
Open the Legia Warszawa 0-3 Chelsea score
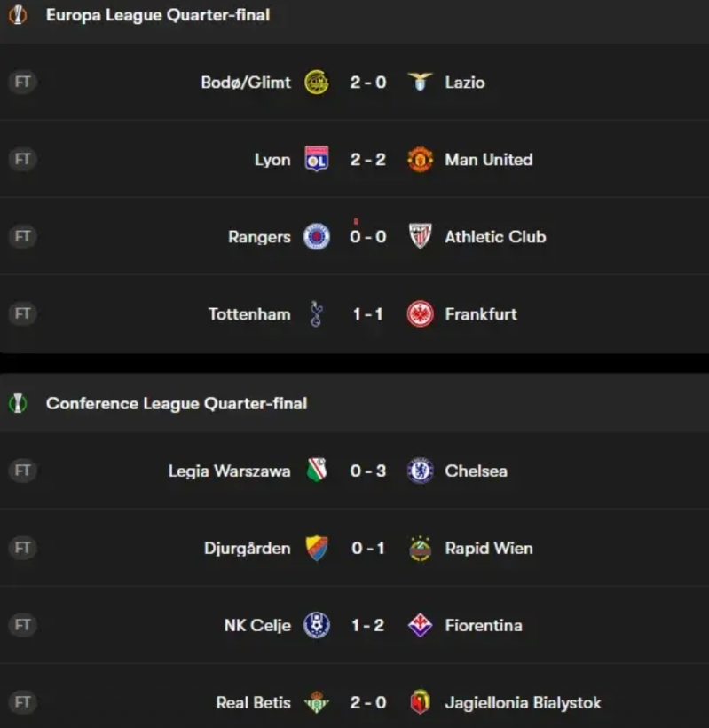click(368, 471)
